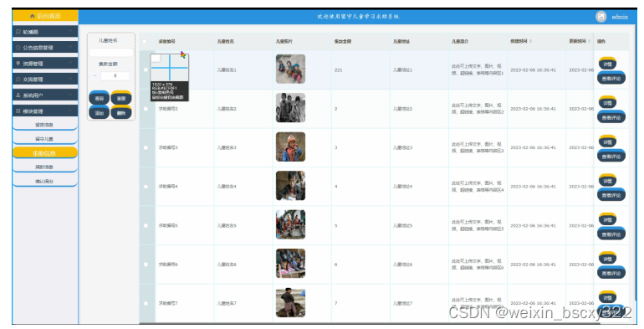
Task: Sort by 更新时间 using its sort icon
Action: tap(590, 41)
